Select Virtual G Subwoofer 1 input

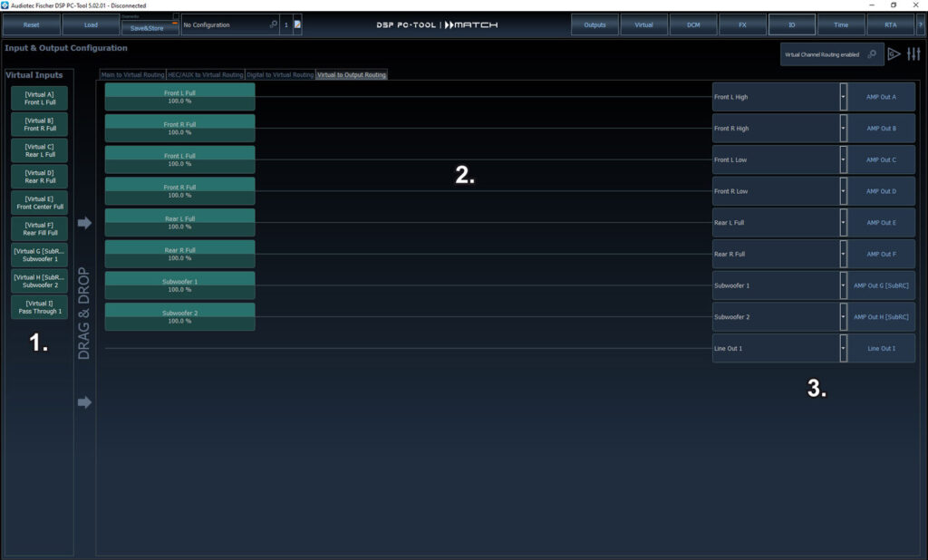[40, 255]
